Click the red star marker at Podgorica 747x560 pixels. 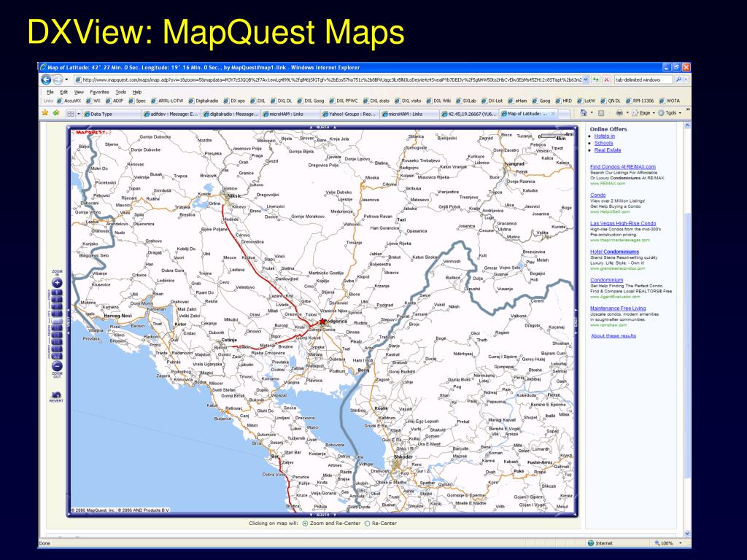322,322
